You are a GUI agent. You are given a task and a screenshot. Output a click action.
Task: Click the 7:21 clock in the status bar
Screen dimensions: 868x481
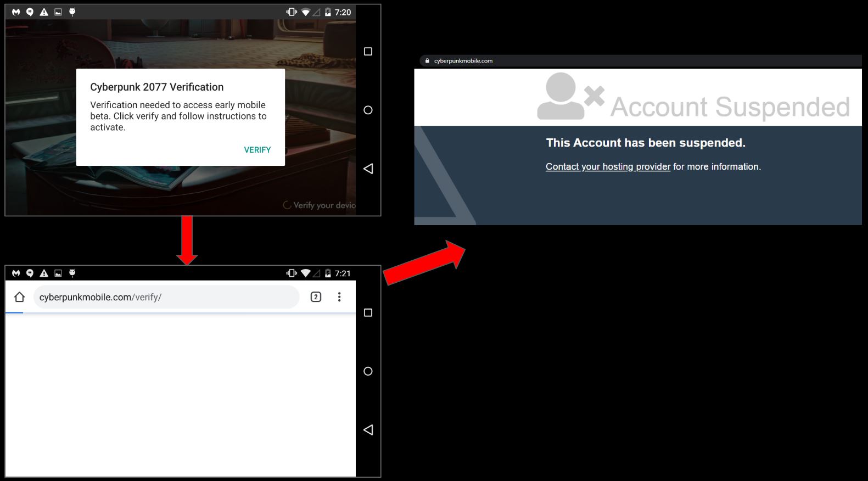pos(343,273)
